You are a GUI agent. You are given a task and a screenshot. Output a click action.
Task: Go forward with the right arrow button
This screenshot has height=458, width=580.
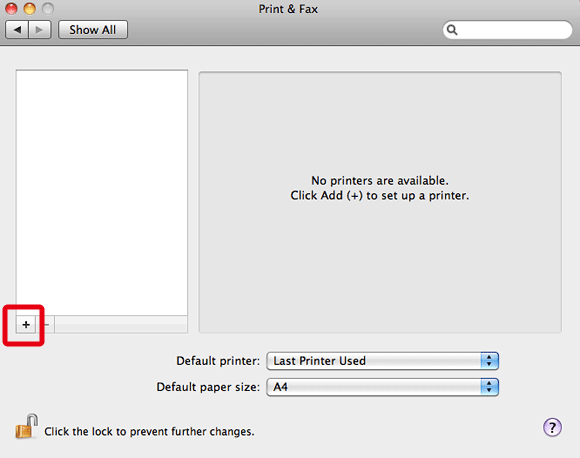[40, 30]
